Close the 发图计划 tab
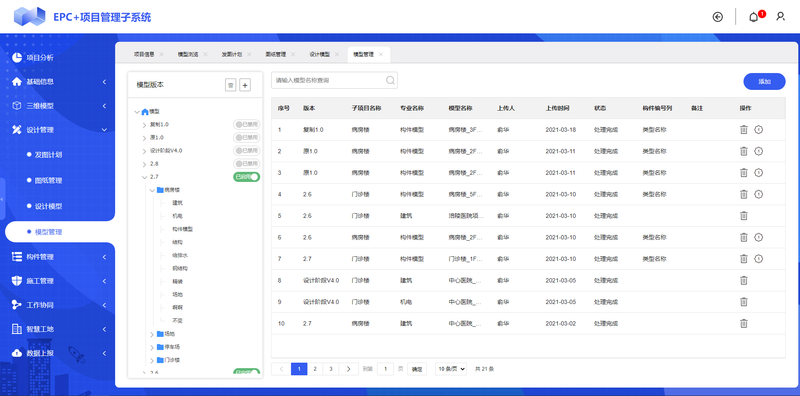The height and width of the screenshot is (396, 800). 249,54
